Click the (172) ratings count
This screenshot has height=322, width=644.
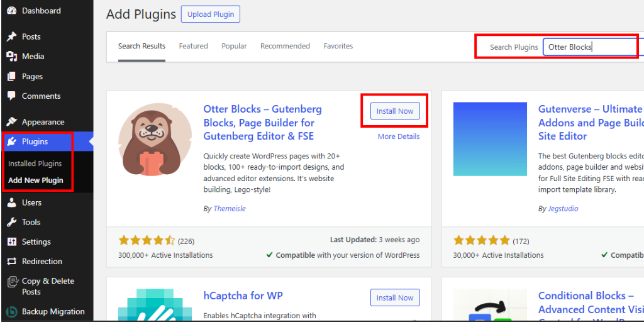[521, 241]
